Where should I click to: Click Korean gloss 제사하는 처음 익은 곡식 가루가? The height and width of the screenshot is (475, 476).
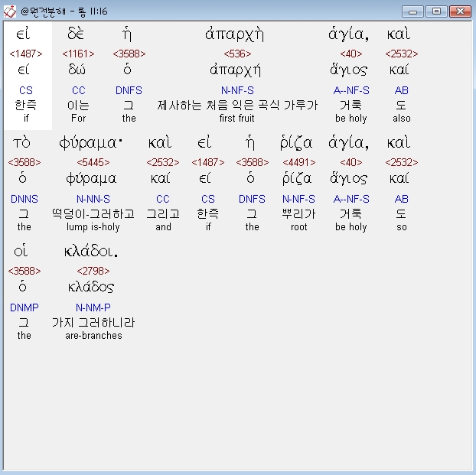(x=237, y=106)
